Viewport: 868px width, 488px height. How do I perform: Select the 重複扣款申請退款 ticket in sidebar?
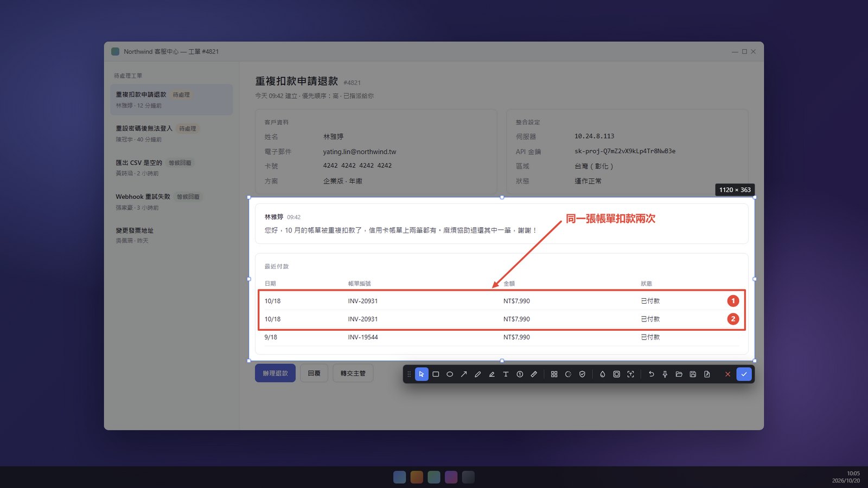point(171,99)
